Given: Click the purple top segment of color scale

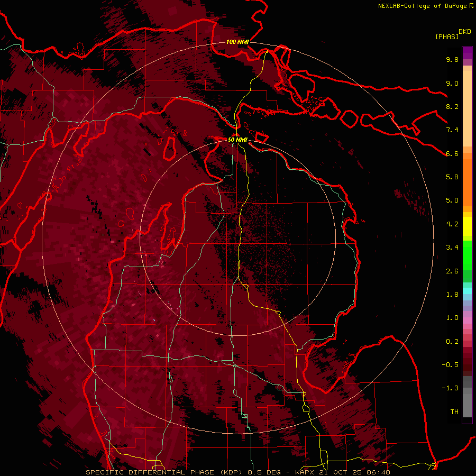Looking at the screenshot, I should 467,53.
